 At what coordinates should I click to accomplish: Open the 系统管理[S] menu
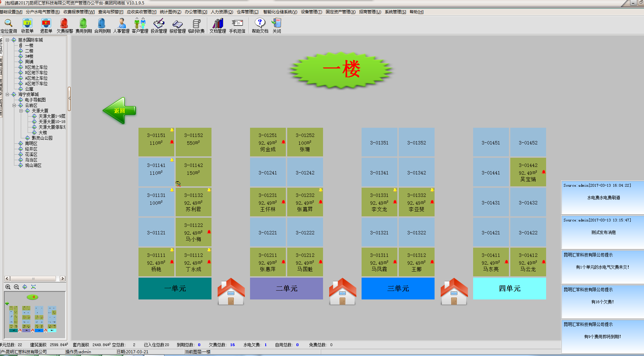(395, 12)
